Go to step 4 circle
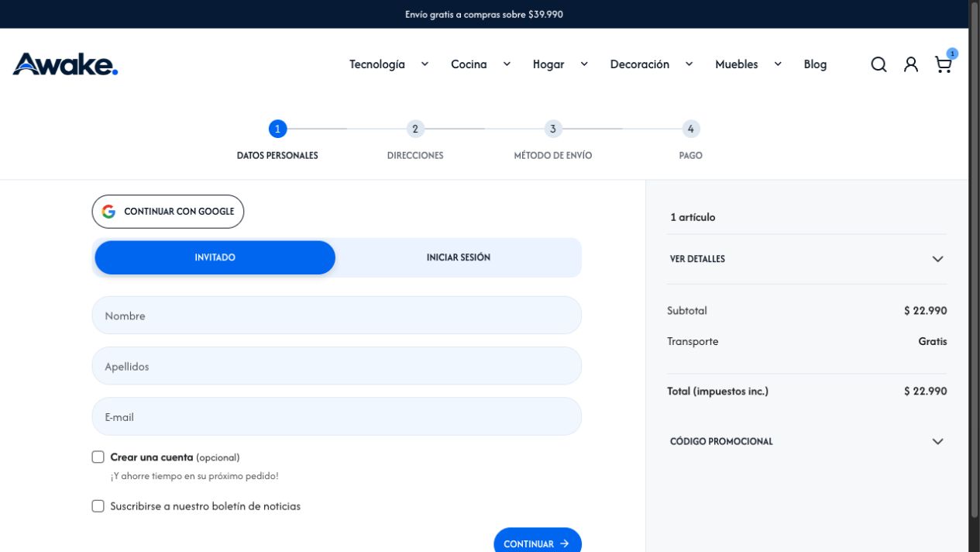 pyautogui.click(x=690, y=129)
